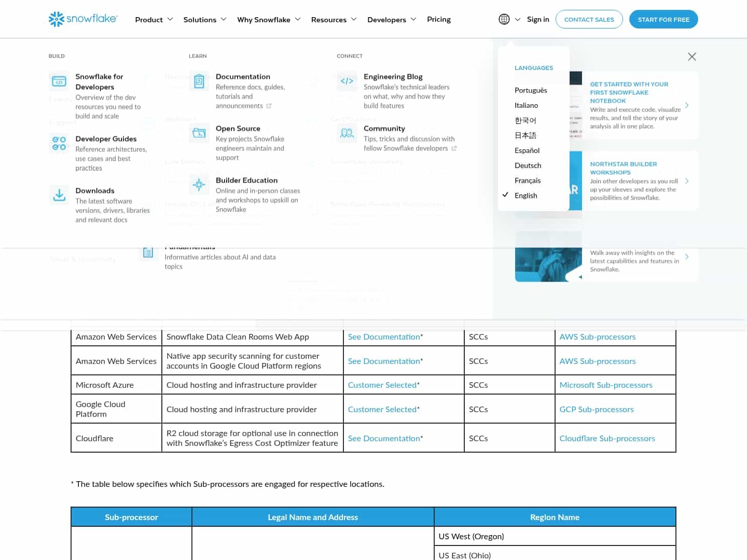This screenshot has height=560, width=747.
Task: Select Français language
Action: click(528, 180)
